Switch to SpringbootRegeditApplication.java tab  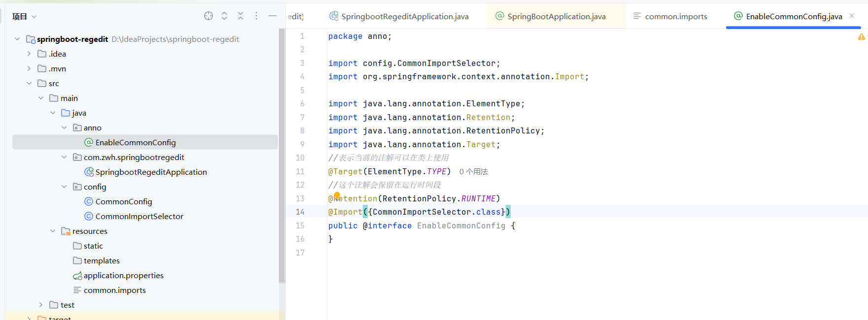coord(399,16)
